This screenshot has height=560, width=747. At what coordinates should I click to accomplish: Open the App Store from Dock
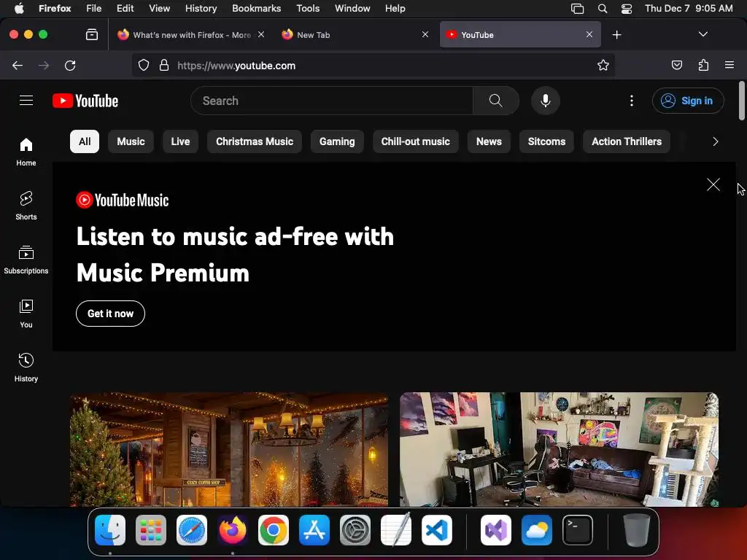tap(314, 530)
